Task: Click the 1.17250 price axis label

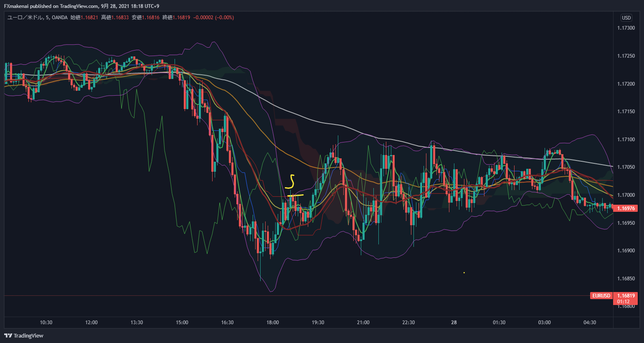Action: point(626,56)
